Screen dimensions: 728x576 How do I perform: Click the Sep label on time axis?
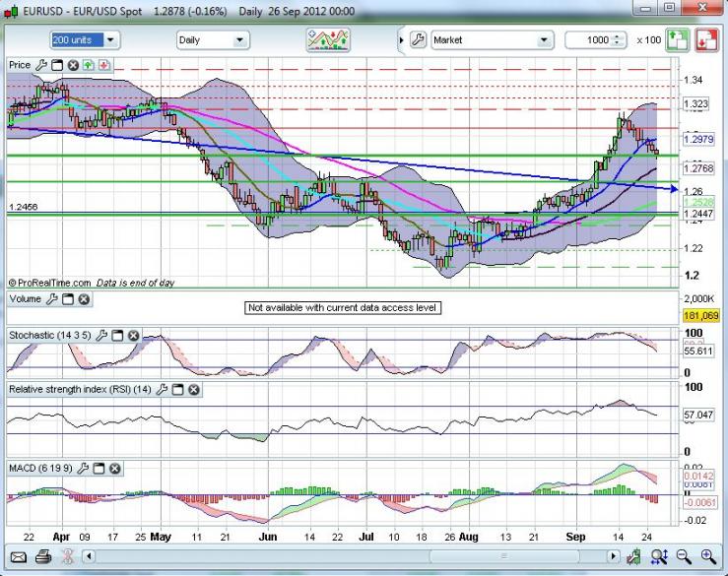click(575, 537)
